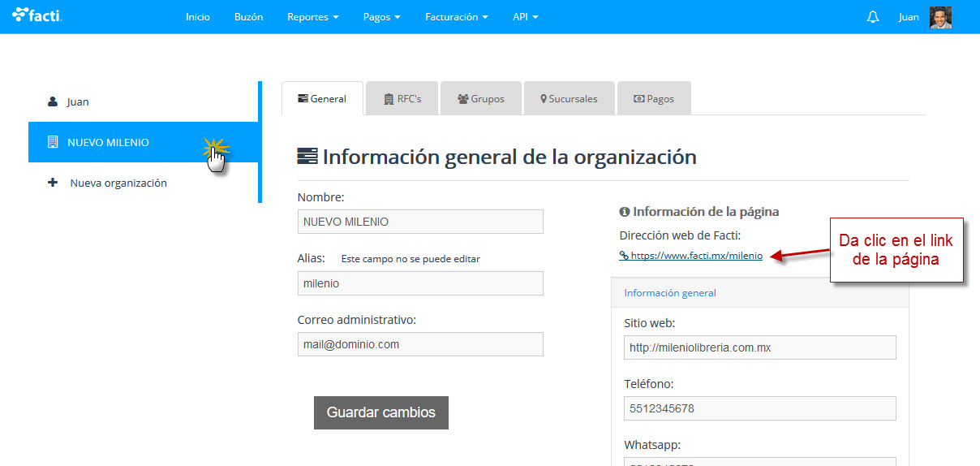Expand the Facturación dropdown menu
Image resolution: width=980 pixels, height=466 pixels.
point(457,17)
